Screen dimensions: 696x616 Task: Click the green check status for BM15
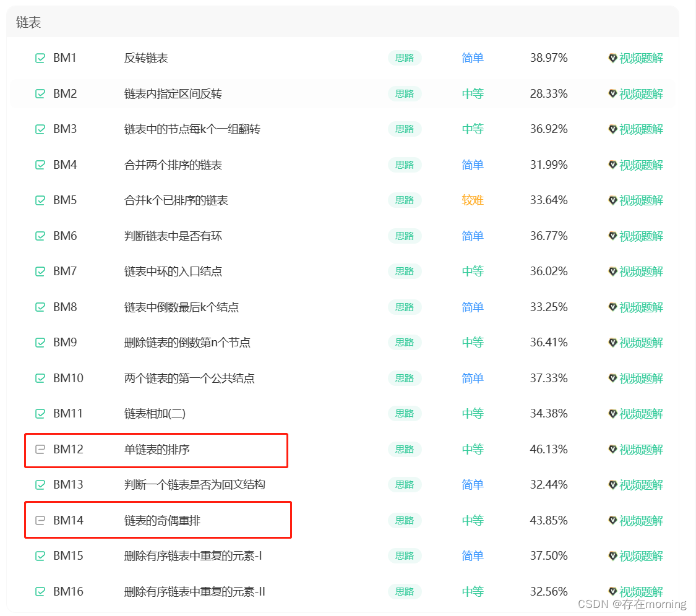point(40,555)
